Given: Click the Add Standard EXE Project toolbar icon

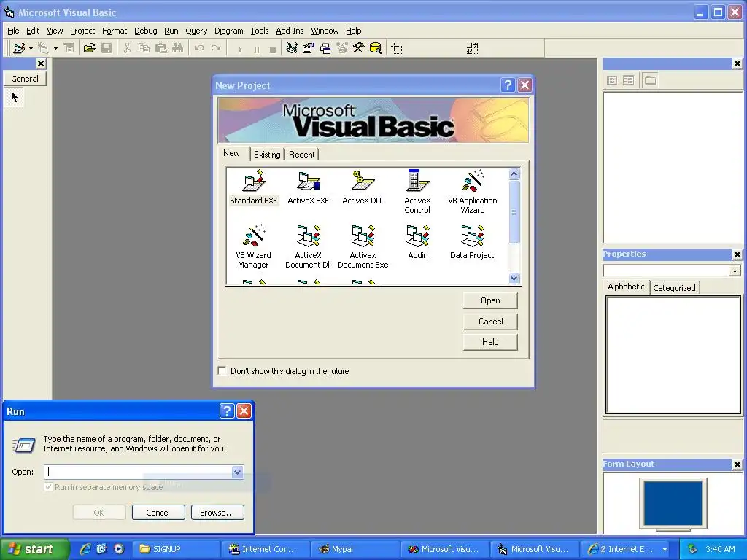Looking at the screenshot, I should (x=19, y=48).
